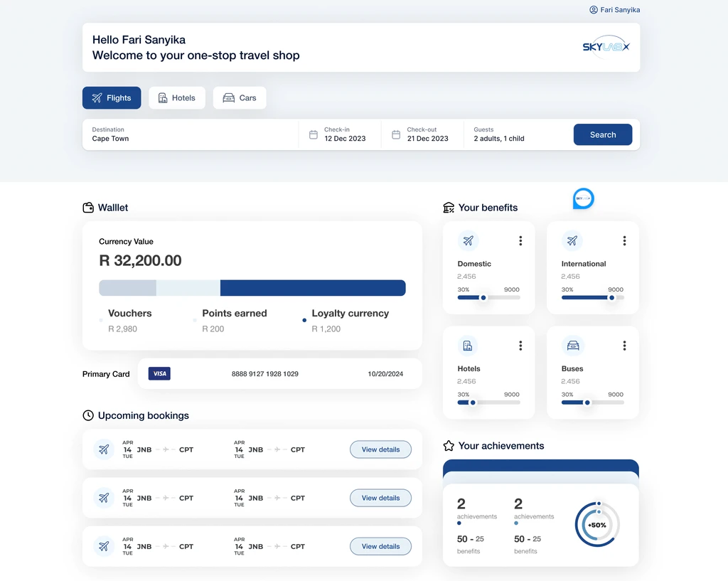The image size is (728, 581).
Task: Click the Skylabx chat bubble icon
Action: (583, 198)
